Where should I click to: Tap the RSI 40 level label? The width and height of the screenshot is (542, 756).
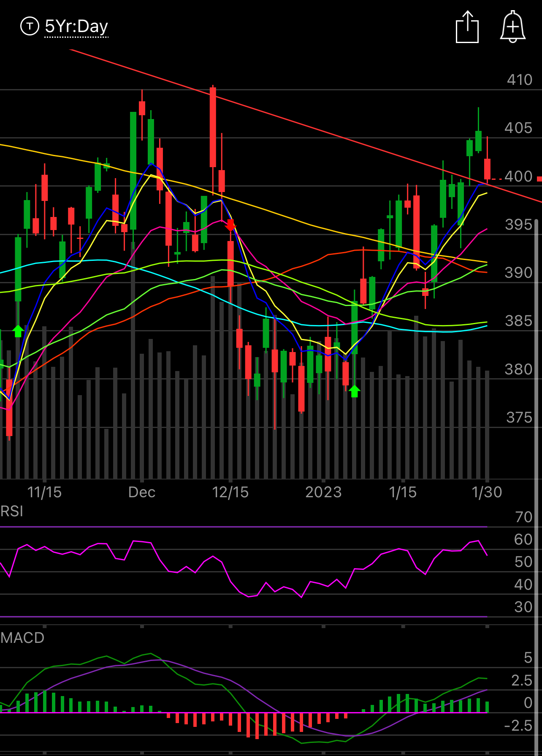click(523, 584)
